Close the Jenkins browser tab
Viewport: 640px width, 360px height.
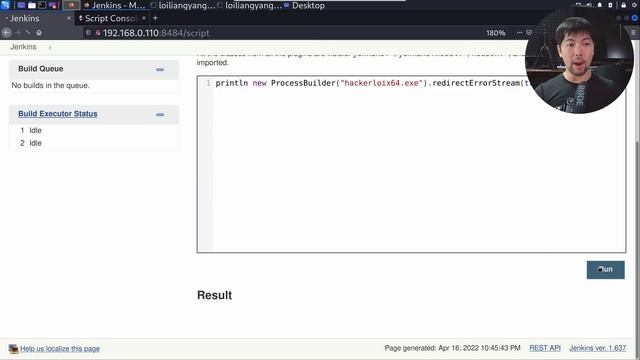tap(68, 18)
